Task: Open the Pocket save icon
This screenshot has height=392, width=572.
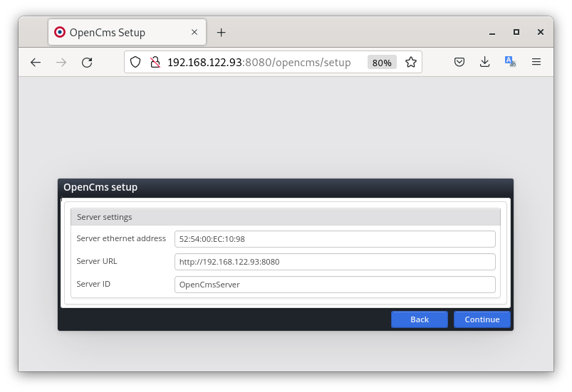Action: pos(460,63)
